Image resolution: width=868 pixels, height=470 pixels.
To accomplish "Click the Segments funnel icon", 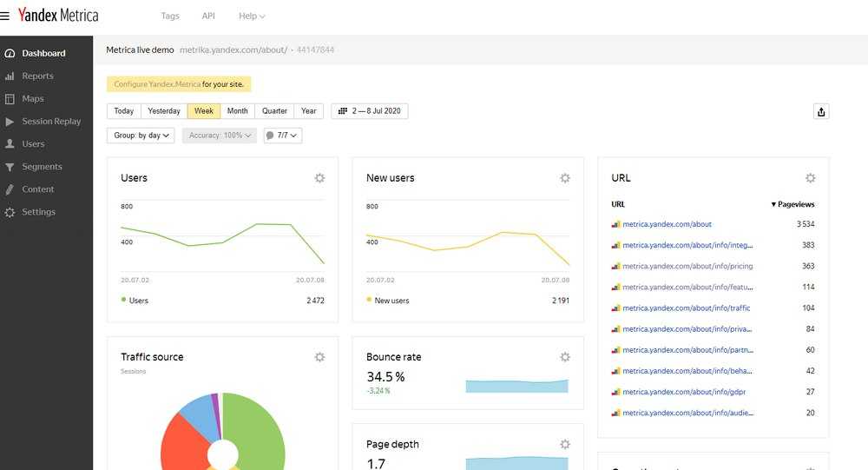I will point(10,167).
